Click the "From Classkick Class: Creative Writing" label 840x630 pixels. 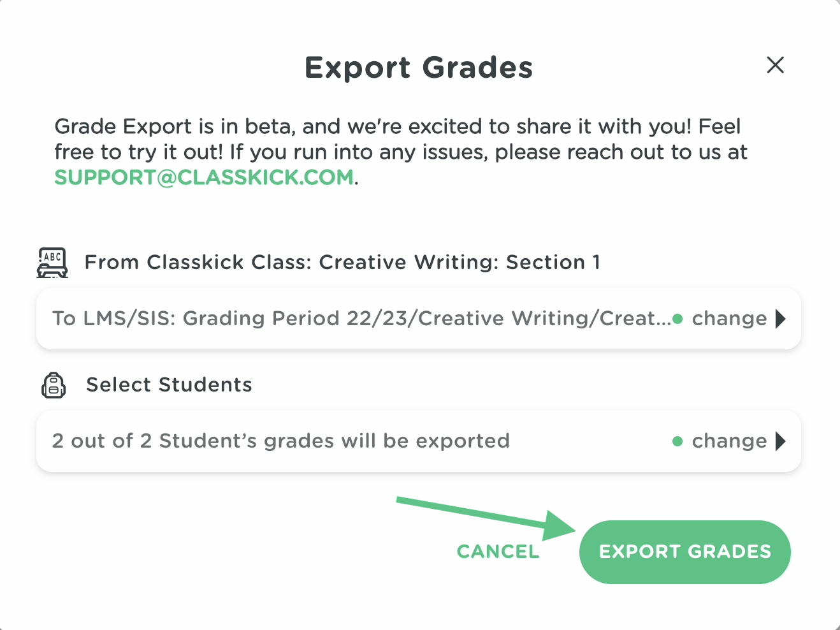342,262
